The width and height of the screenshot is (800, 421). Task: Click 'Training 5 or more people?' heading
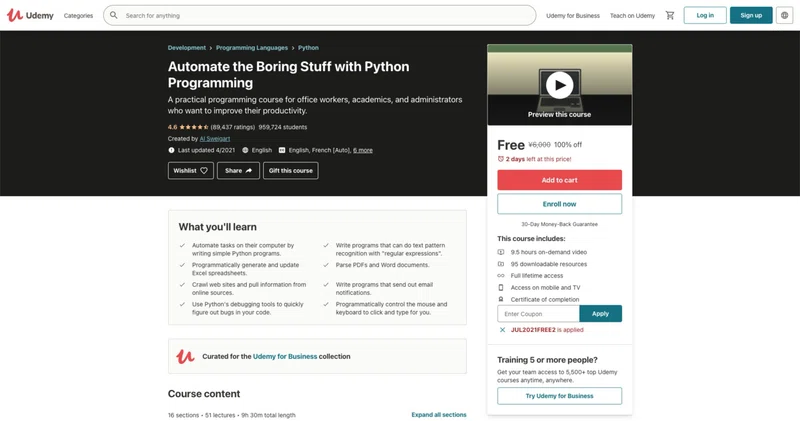pos(547,360)
